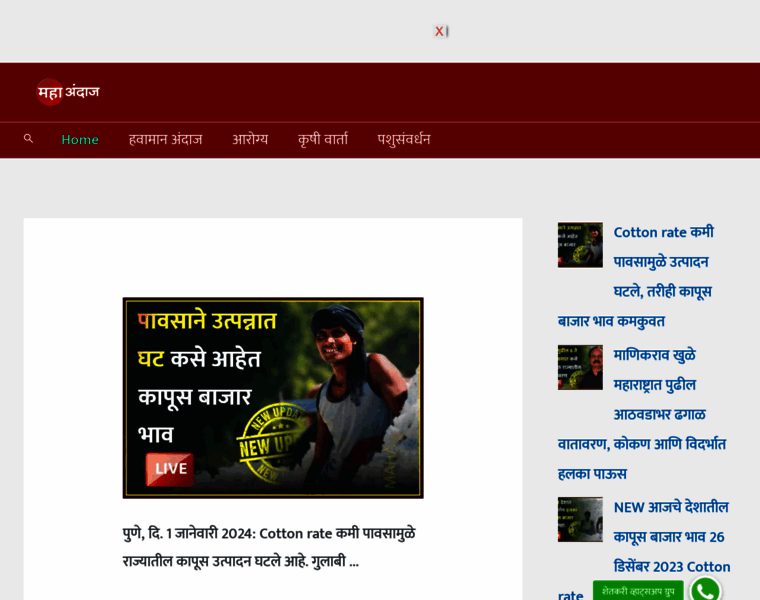This screenshot has width=760, height=600.
Task: Open the search magnifier icon
Action: (x=29, y=139)
